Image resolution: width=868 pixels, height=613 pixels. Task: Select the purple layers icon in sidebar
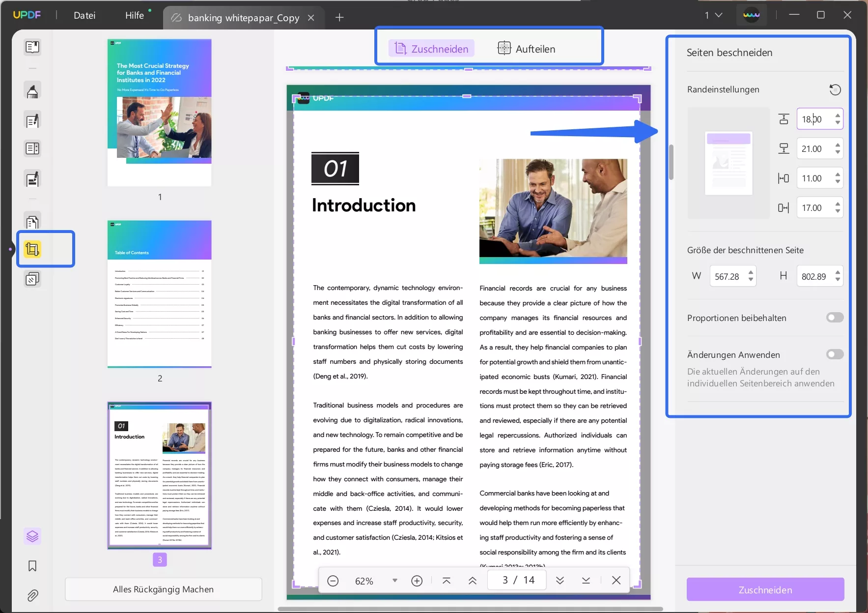pyautogui.click(x=32, y=536)
